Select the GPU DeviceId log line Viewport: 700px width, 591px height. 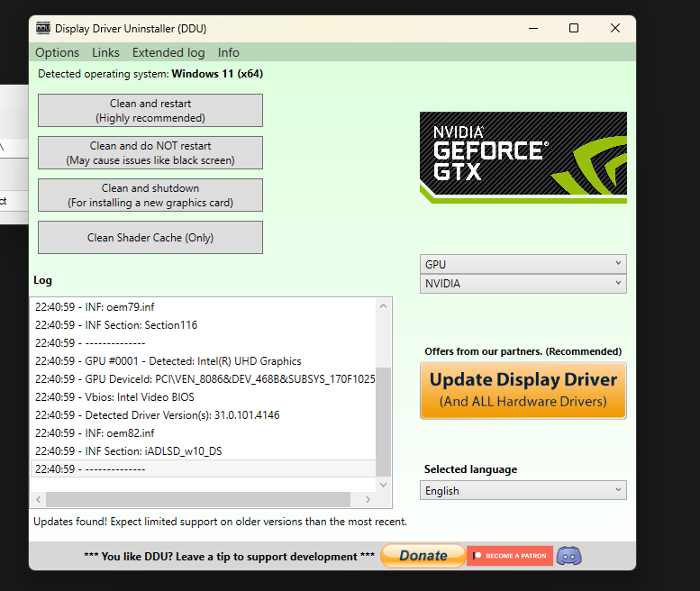[x=203, y=379]
